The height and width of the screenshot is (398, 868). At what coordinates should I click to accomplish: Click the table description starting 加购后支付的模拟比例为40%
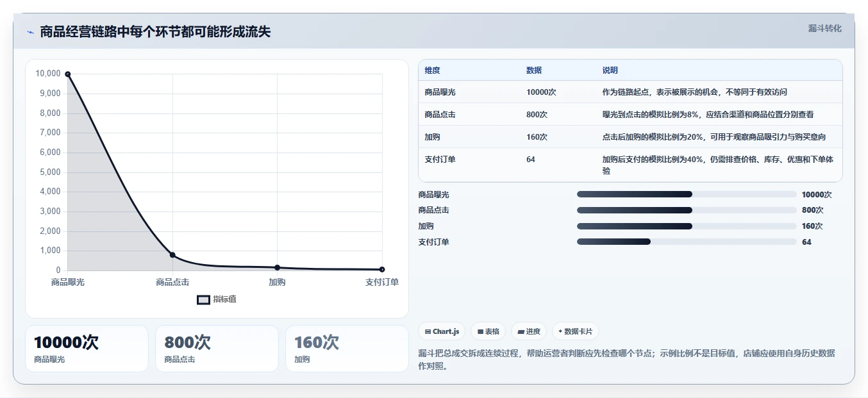pos(717,165)
